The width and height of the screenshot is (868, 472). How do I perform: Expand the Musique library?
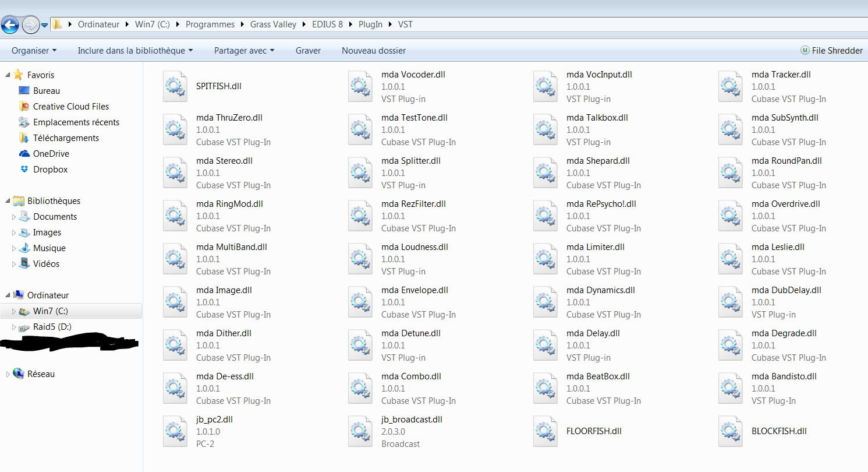[14, 248]
